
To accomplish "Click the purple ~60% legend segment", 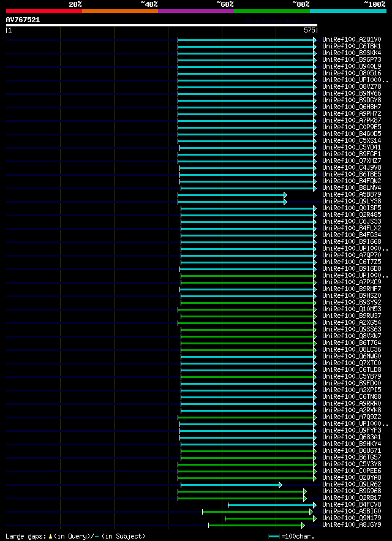I will pos(195,11).
